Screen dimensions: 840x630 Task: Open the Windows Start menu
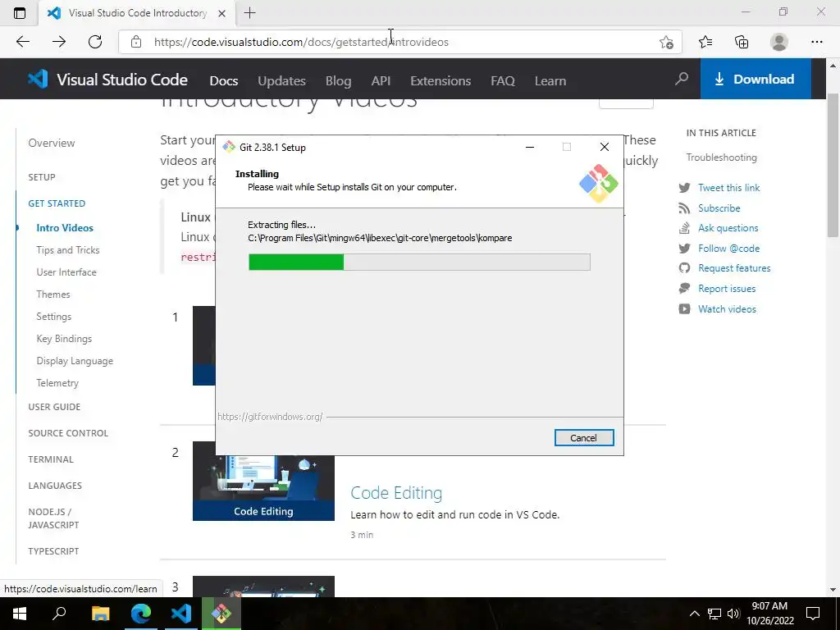coord(20,614)
